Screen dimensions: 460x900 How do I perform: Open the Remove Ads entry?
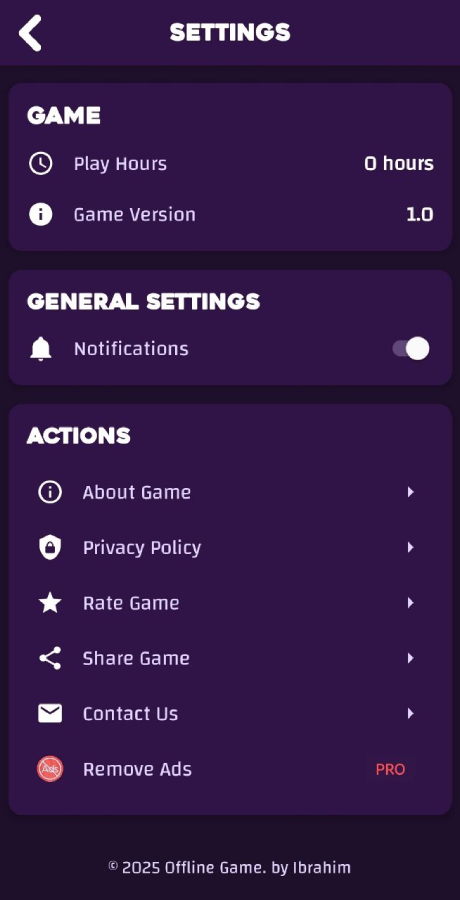[x=230, y=769]
